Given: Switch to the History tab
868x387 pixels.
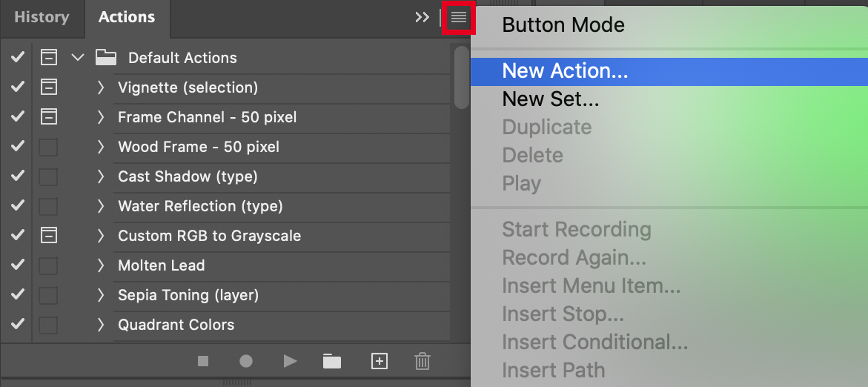Looking at the screenshot, I should point(42,17).
